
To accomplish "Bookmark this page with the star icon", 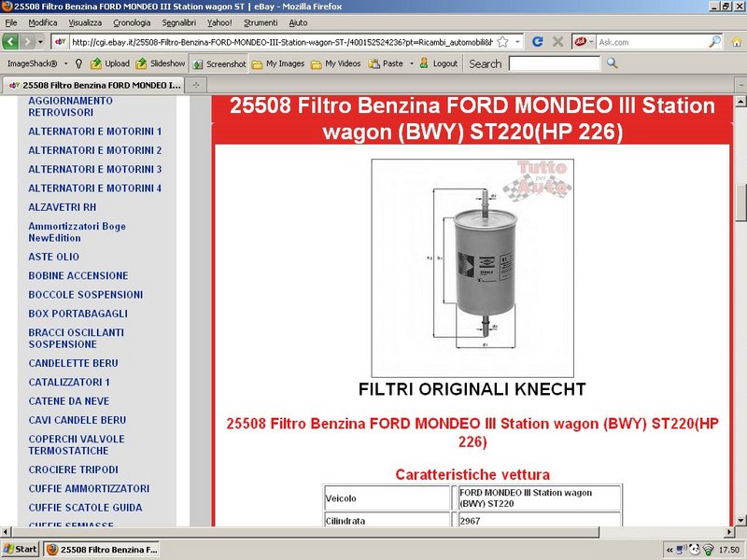I will pyautogui.click(x=502, y=42).
